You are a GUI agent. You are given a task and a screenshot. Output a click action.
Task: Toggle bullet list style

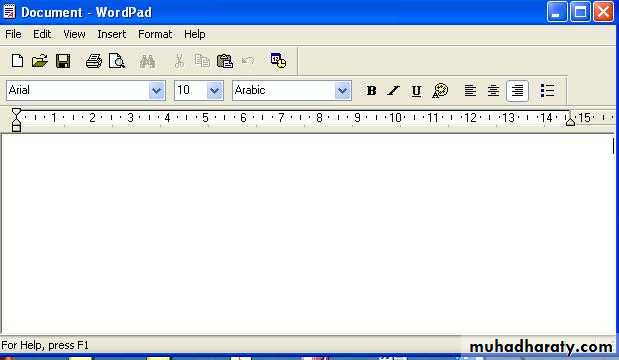click(548, 91)
